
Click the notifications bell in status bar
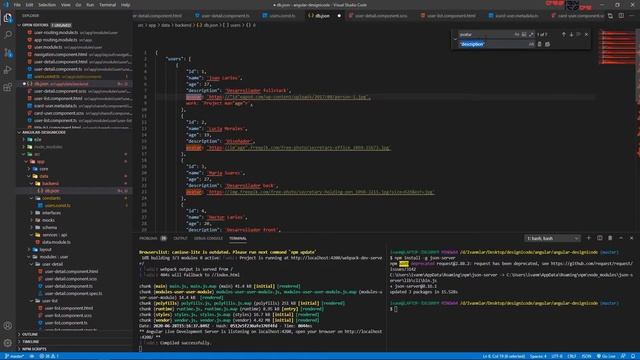click(x=633, y=356)
